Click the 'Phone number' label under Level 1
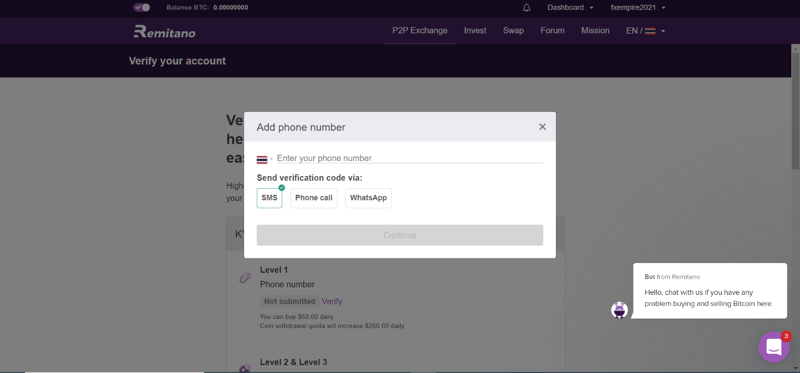This screenshot has height=373, width=800. pos(287,284)
